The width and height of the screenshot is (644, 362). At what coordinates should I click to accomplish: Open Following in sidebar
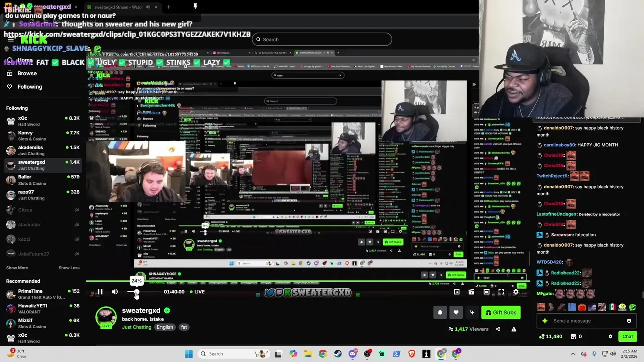(30, 87)
